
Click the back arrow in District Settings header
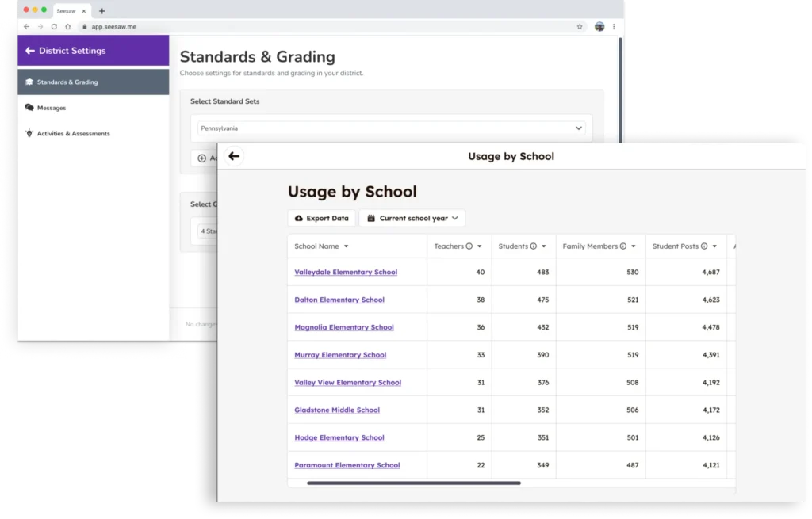30,51
